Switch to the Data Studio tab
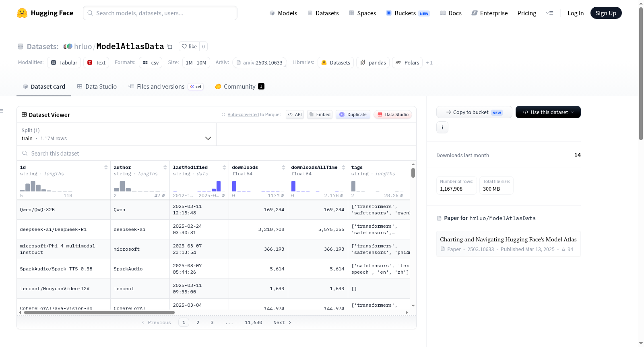The image size is (644, 347). tap(97, 87)
